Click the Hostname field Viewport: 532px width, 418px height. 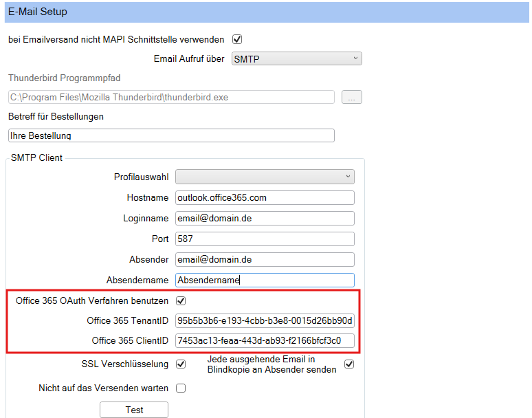pyautogui.click(x=265, y=197)
